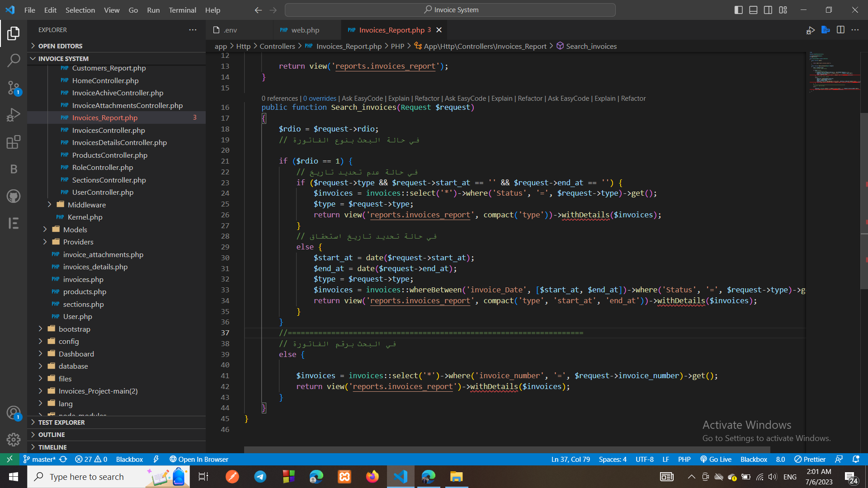Open the Extensions icon
This screenshot has height=488, width=868.
[14, 142]
